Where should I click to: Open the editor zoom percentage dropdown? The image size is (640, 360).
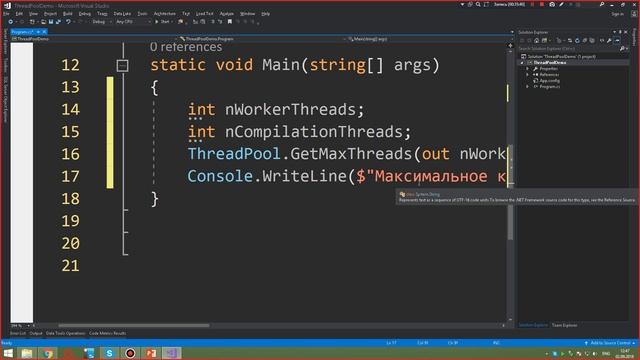[20, 326]
